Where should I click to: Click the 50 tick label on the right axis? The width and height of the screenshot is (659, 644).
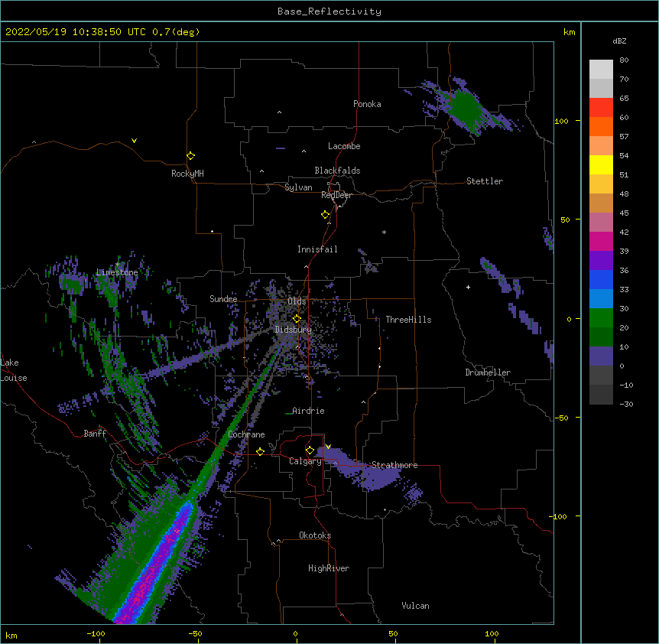565,220
